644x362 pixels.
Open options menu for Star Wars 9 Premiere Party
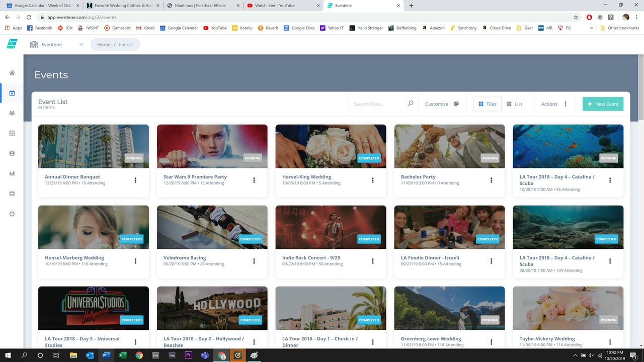(254, 180)
